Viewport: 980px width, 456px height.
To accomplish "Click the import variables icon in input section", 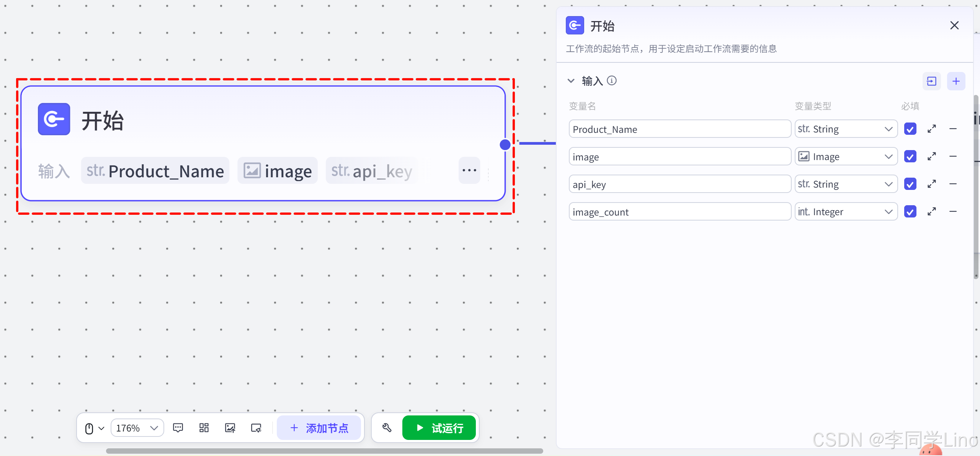I will click(931, 81).
